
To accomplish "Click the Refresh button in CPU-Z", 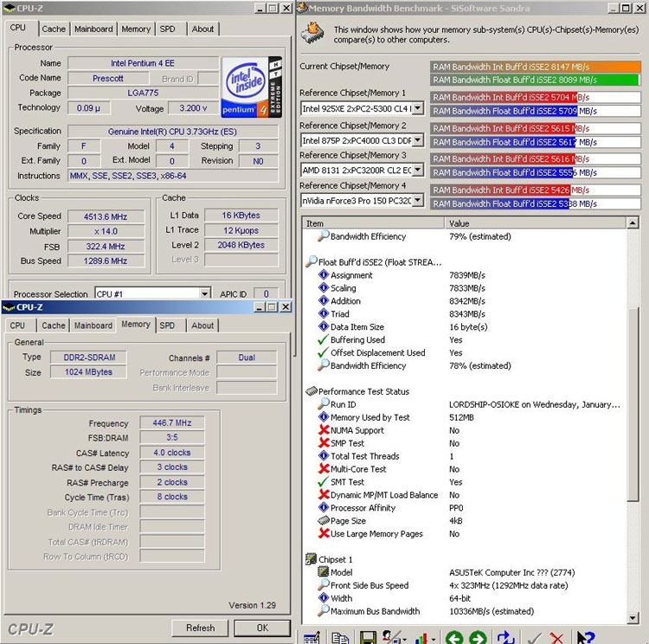I will coord(201,628).
